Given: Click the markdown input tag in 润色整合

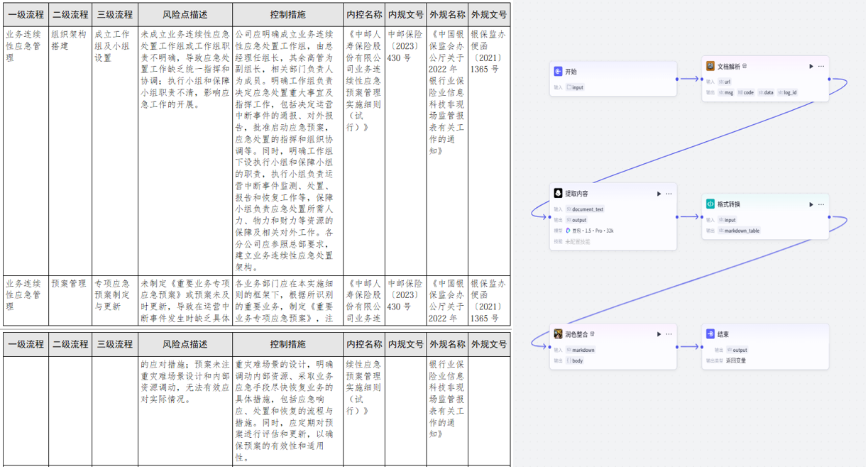Looking at the screenshot, I should click(581, 350).
